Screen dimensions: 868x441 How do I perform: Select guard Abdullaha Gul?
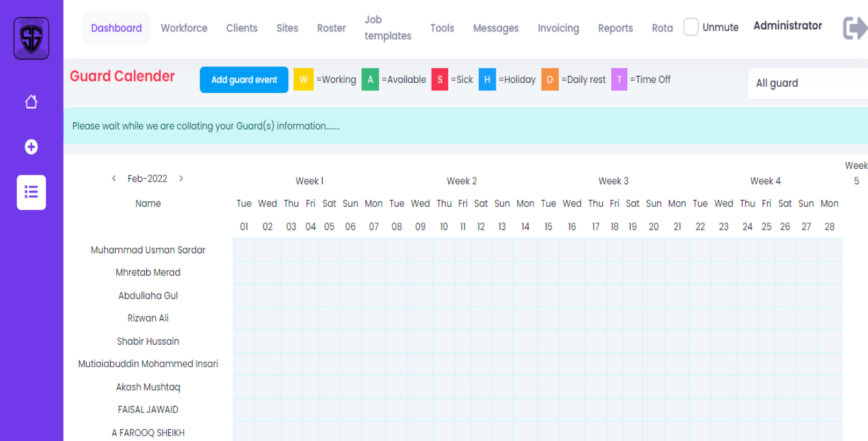point(148,296)
